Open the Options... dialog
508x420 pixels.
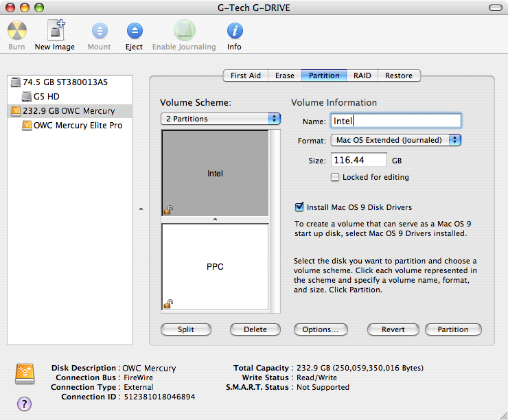321,329
